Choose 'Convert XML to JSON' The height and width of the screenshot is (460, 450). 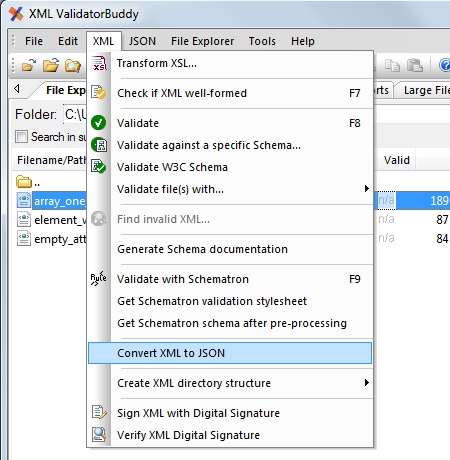pos(230,353)
